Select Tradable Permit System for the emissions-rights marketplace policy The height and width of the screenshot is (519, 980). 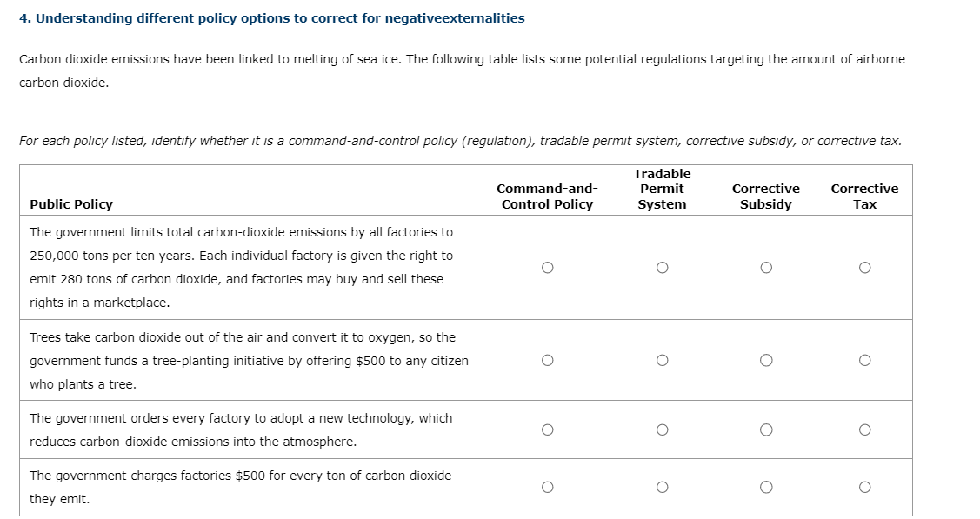click(x=663, y=268)
